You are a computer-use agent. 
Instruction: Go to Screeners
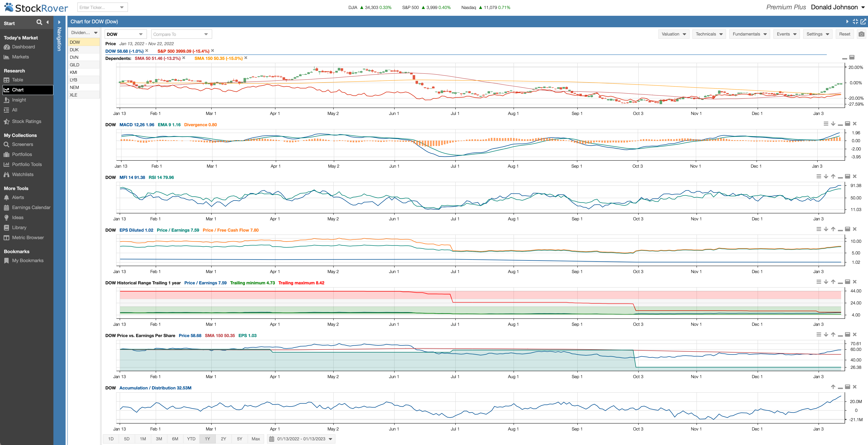23,144
